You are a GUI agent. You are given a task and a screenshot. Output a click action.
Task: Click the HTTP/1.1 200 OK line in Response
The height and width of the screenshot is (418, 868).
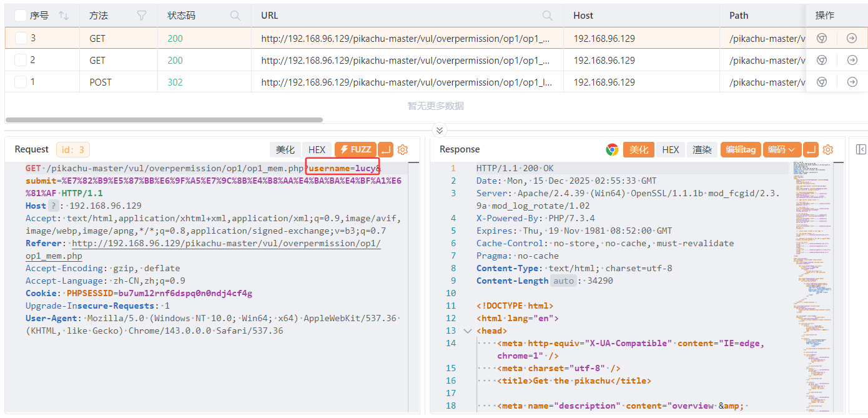(x=515, y=168)
